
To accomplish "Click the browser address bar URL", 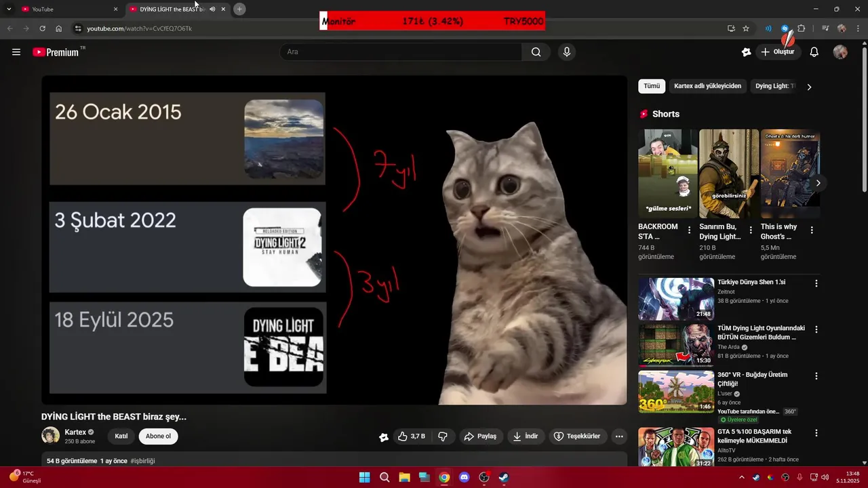I will coord(139,28).
